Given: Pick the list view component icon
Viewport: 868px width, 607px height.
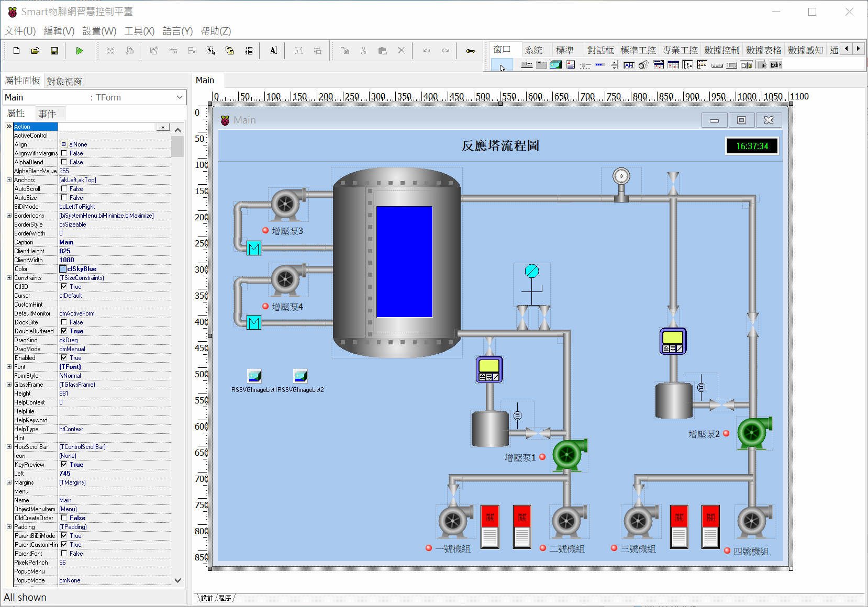Looking at the screenshot, I should pyautogui.click(x=702, y=65).
